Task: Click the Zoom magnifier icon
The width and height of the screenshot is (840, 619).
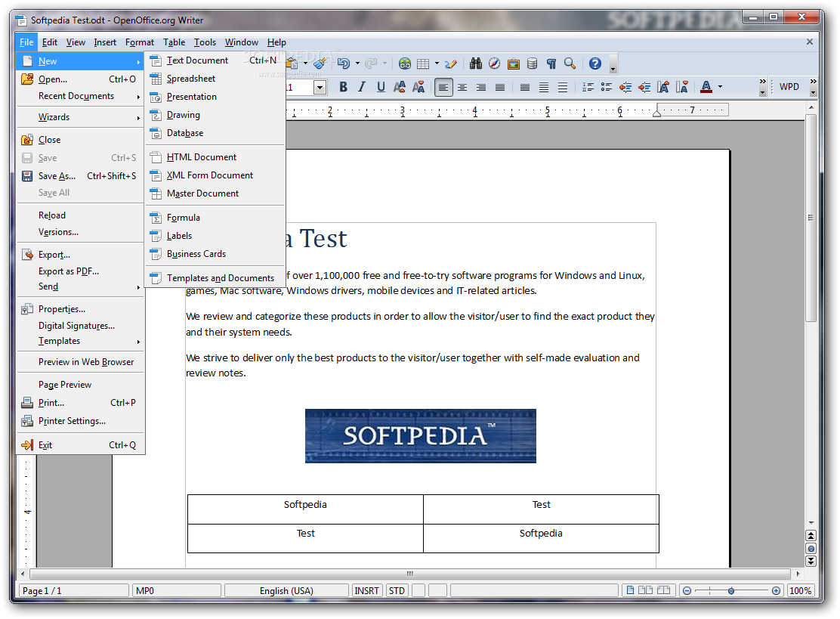Action: pyautogui.click(x=570, y=63)
